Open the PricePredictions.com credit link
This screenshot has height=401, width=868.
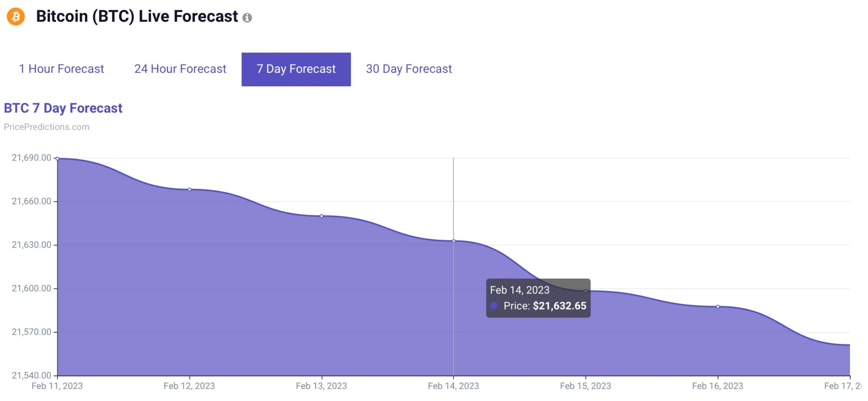pos(47,127)
